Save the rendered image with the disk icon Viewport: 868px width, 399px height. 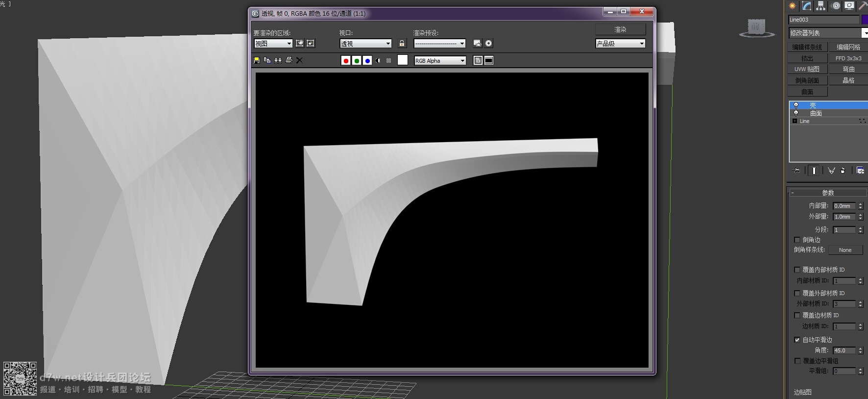257,60
